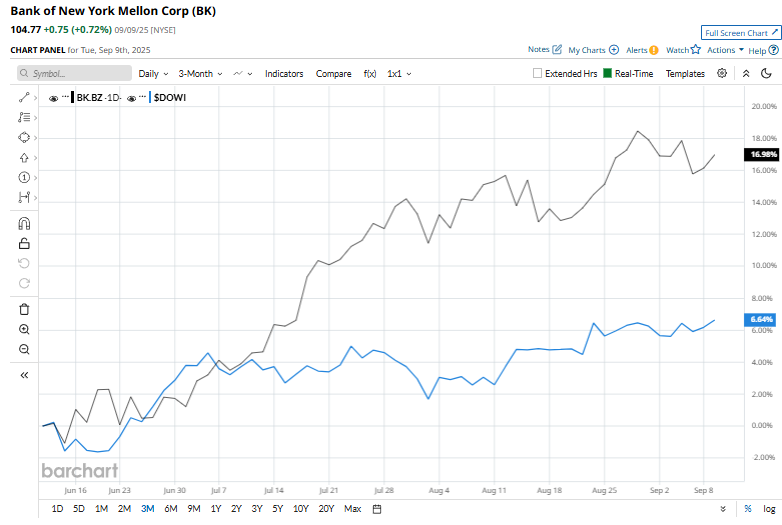The width and height of the screenshot is (782, 525).
Task: Select the 6M time range
Action: (x=171, y=509)
